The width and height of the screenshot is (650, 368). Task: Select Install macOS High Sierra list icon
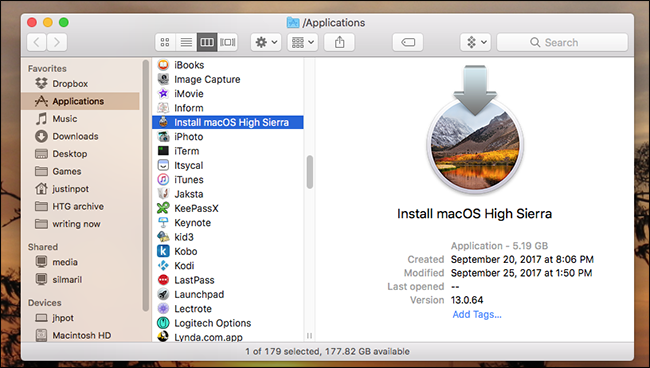[x=163, y=122]
